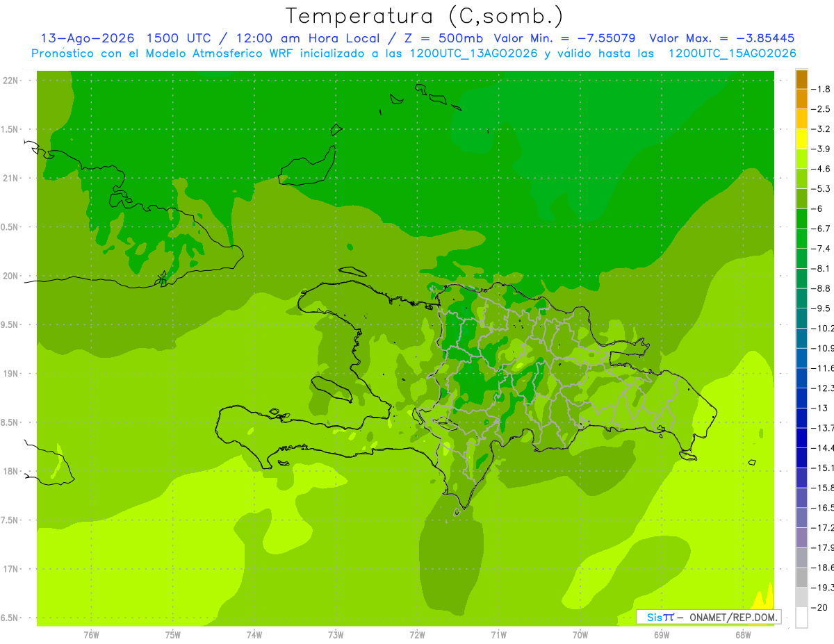
Task: Click the 19N latitude axis label
Action: click(10, 373)
